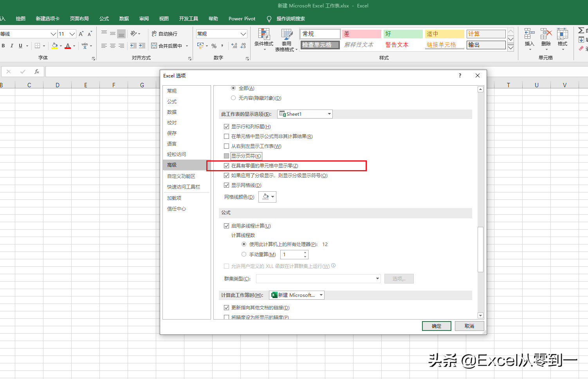Open the 网格线颜色 color picker dropdown
The width and height of the screenshot is (588, 379).
[x=267, y=197]
